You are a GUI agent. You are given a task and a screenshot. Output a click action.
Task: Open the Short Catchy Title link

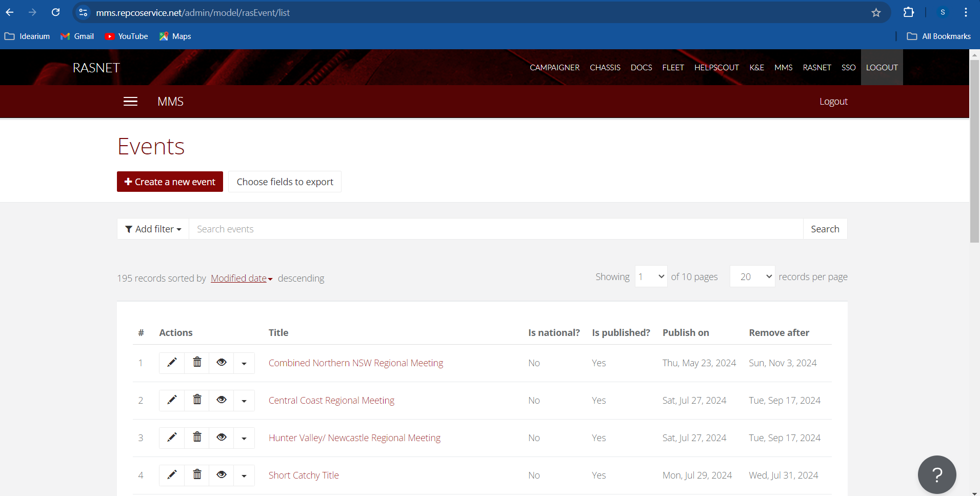304,475
